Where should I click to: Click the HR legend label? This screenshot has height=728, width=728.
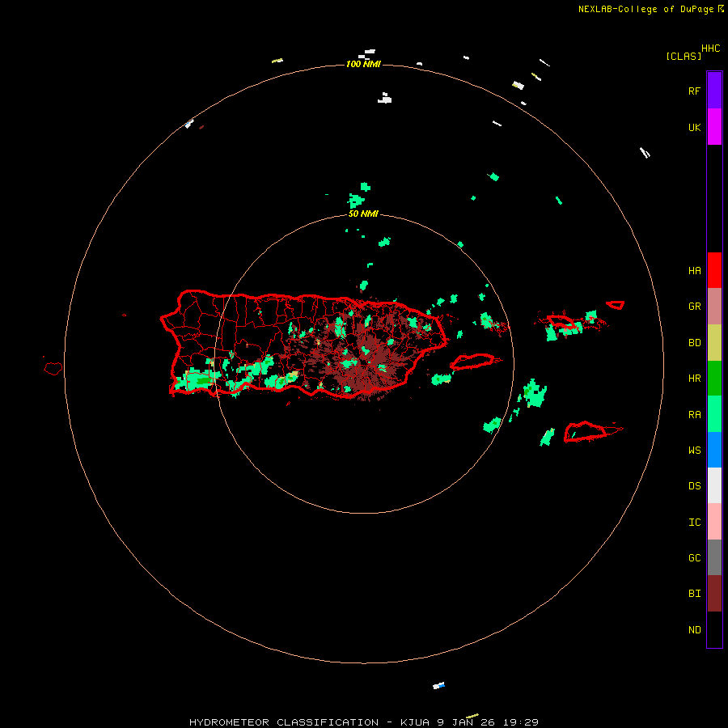(x=694, y=378)
